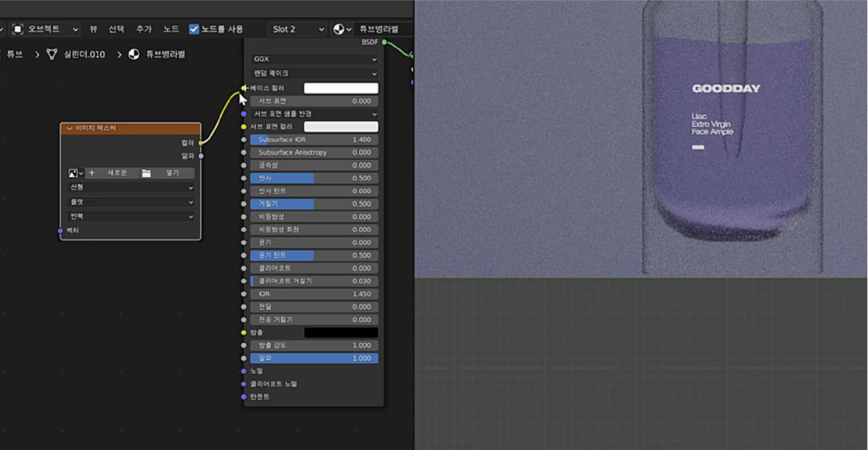
Task: Click the 컬러 output socket of image texture
Action: coord(201,143)
